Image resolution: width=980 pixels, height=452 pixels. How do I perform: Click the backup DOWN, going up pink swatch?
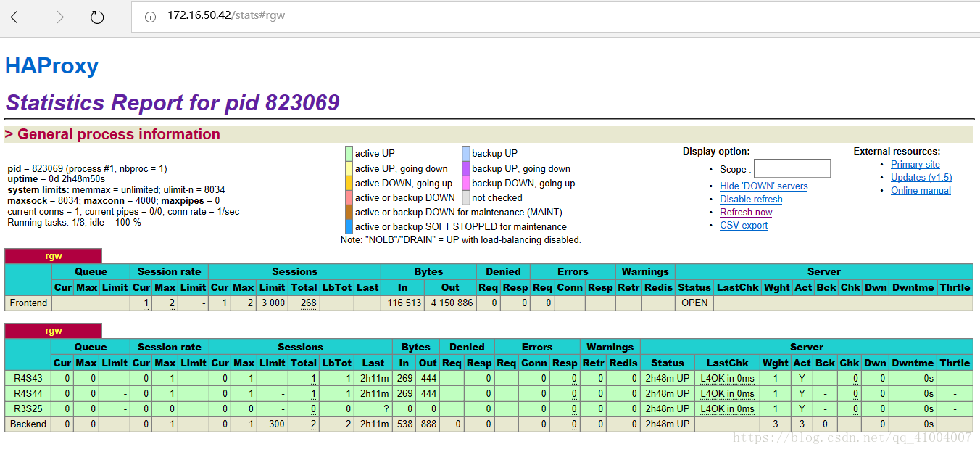[x=466, y=183]
